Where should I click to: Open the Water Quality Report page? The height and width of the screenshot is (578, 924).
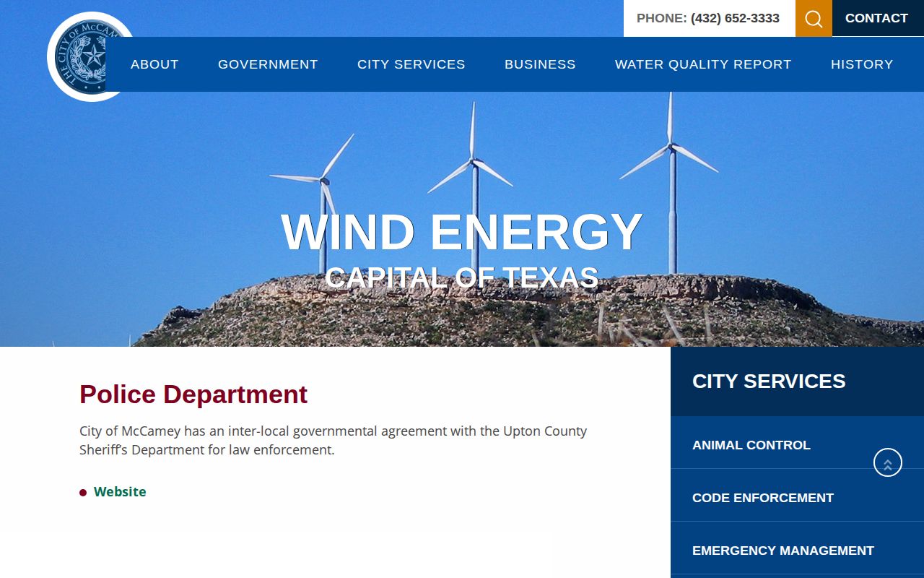point(703,64)
